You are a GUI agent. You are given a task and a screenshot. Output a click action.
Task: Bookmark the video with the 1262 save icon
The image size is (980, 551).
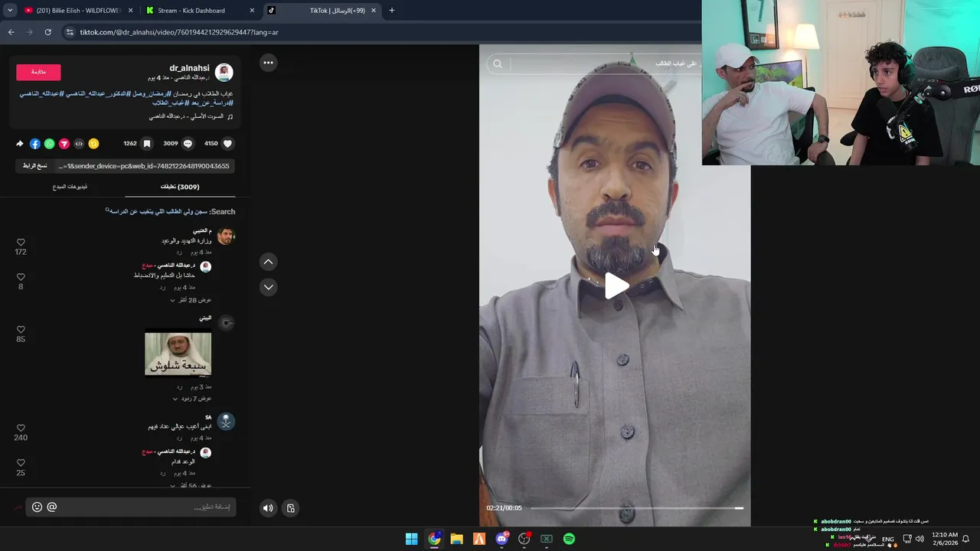pos(147,143)
